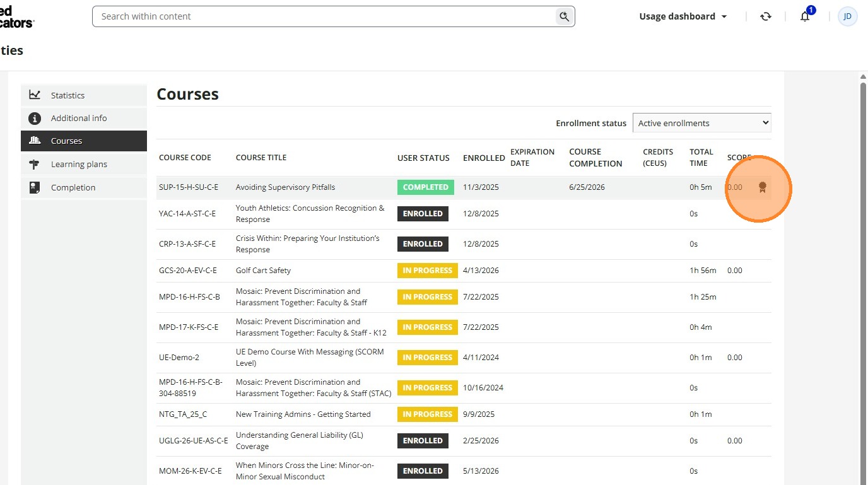Click course code MOM-26-K-EV-C-E
This screenshot has height=485, width=868.
191,471
